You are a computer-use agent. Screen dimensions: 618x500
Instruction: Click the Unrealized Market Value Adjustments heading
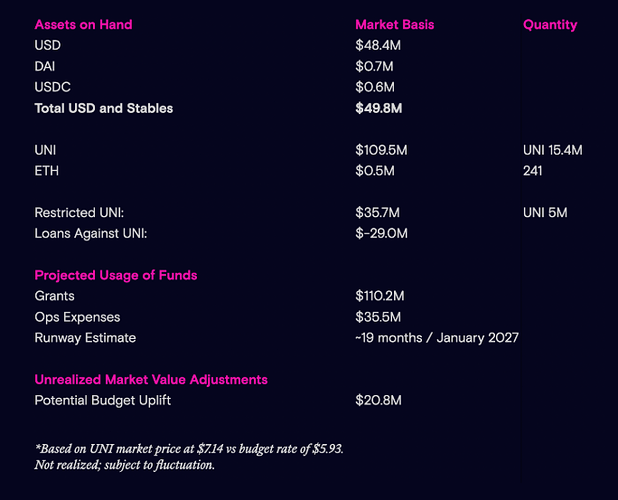(151, 380)
